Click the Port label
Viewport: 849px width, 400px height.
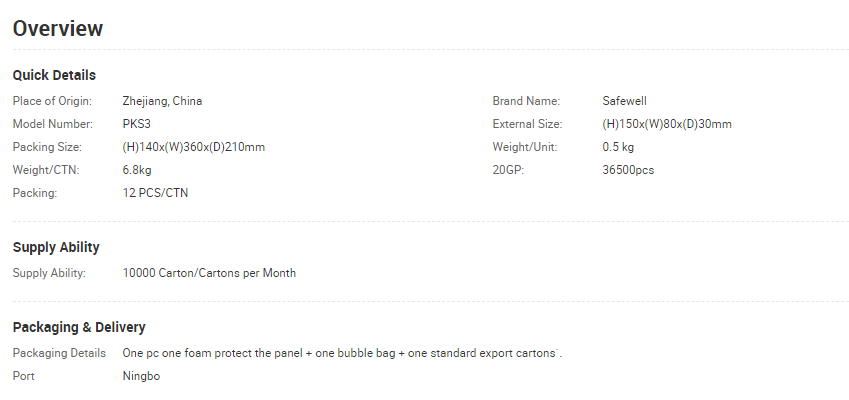[24, 376]
